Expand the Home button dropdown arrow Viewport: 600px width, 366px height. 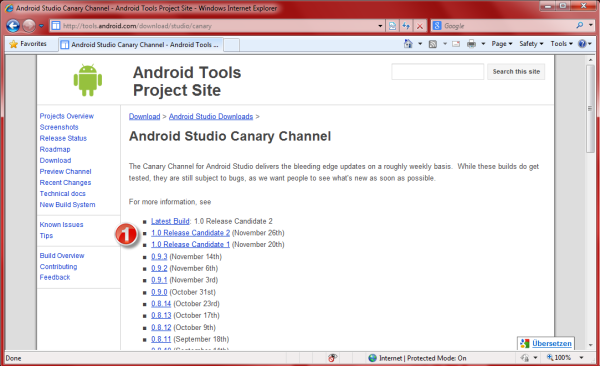point(420,44)
